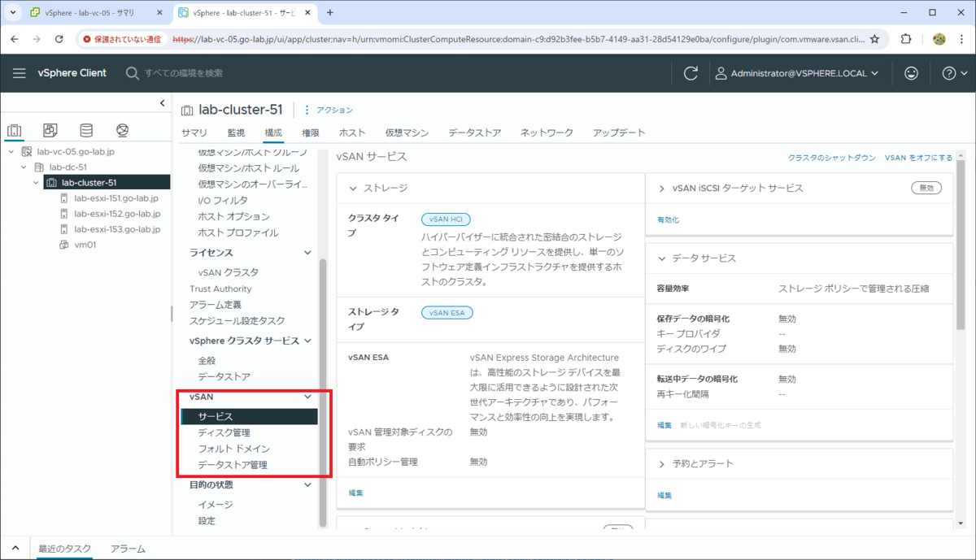
Task: Select virtual machine vm01
Action: 85,245
